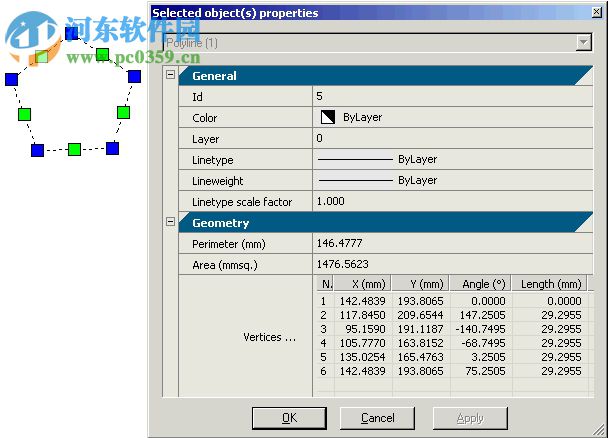Click the Linetype property label
Screen dimensions: 609x438
[212, 160]
